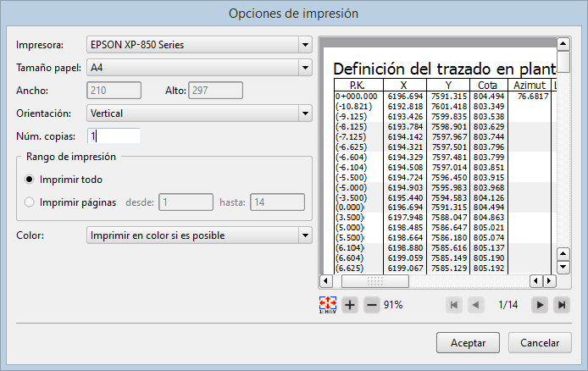Go to next preview page
The image size is (588, 371).
pos(540,305)
